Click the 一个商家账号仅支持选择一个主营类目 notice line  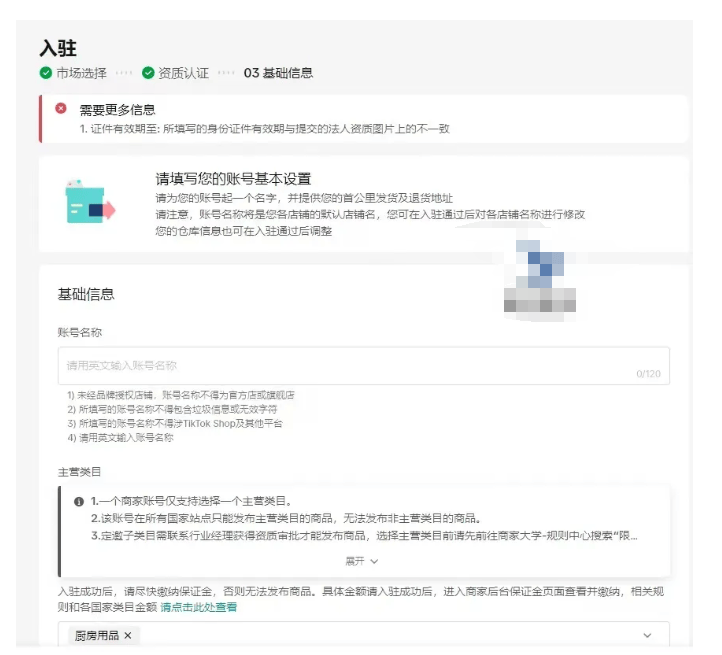click(191, 501)
